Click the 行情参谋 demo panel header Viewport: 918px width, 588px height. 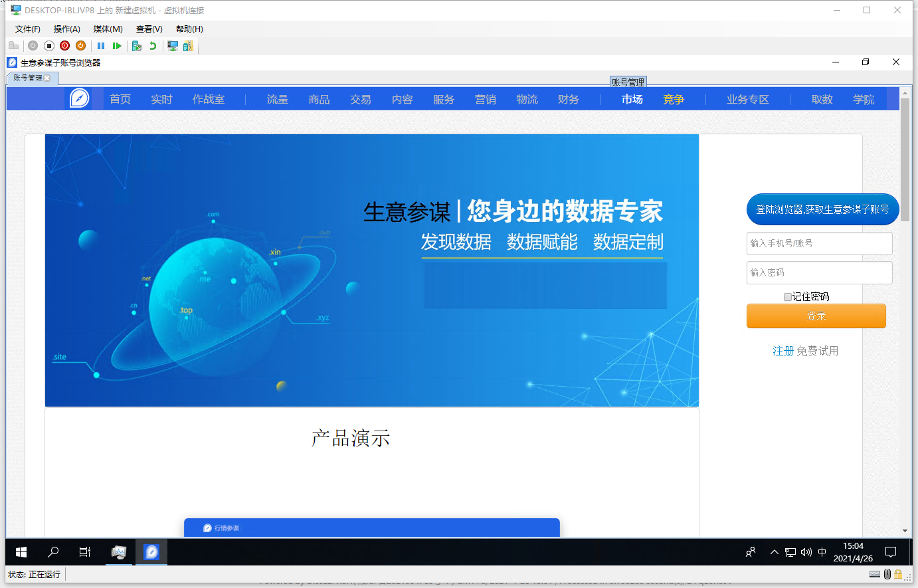(372, 528)
